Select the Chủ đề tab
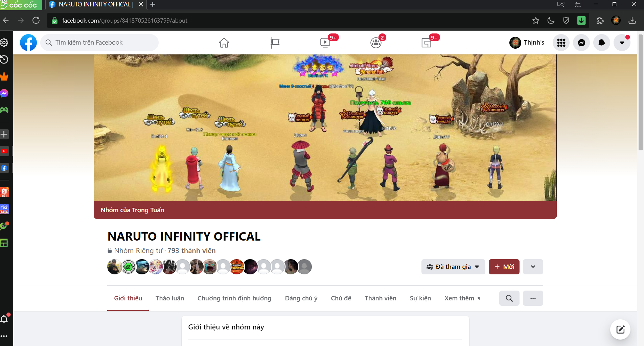The height and width of the screenshot is (346, 644). [341, 298]
